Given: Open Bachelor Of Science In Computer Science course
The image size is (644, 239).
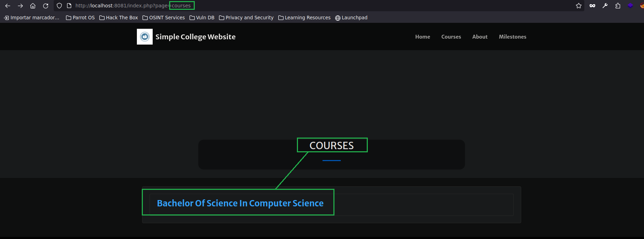Looking at the screenshot, I should [240, 203].
